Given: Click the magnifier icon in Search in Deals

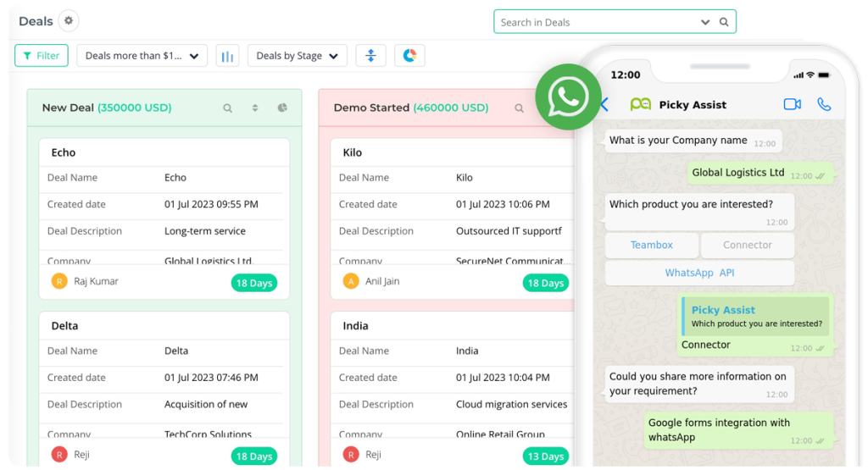Looking at the screenshot, I should pos(724,22).
